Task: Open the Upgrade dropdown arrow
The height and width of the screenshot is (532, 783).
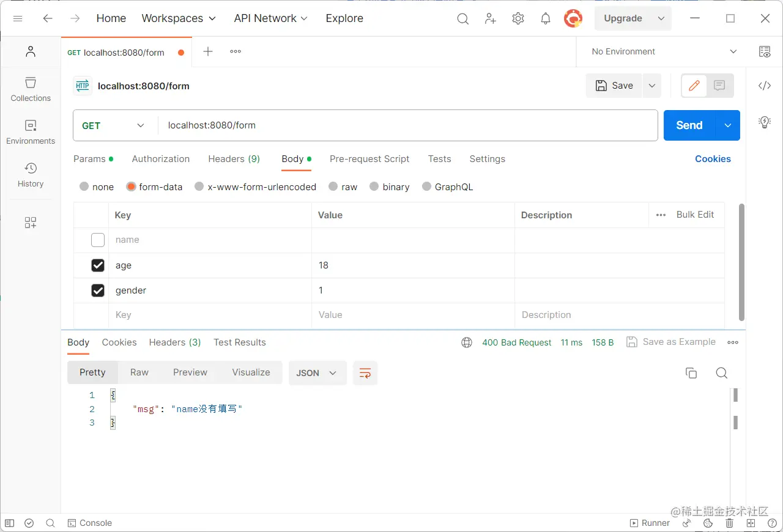Action: point(661,18)
